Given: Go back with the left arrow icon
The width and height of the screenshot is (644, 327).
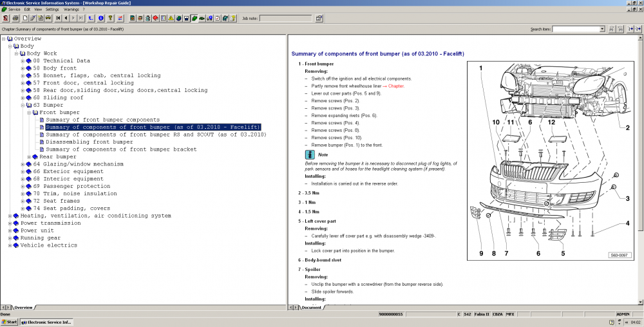Looking at the screenshot, I should (66, 18).
